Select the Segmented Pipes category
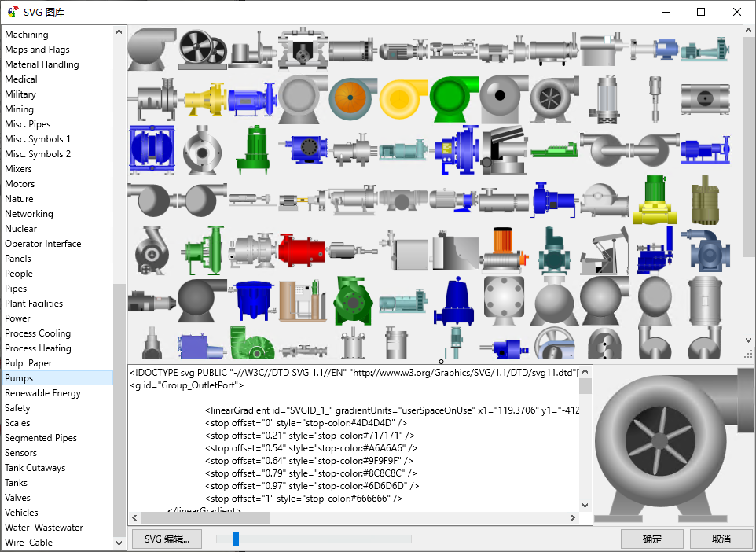This screenshot has height=552, width=756. 41,439
